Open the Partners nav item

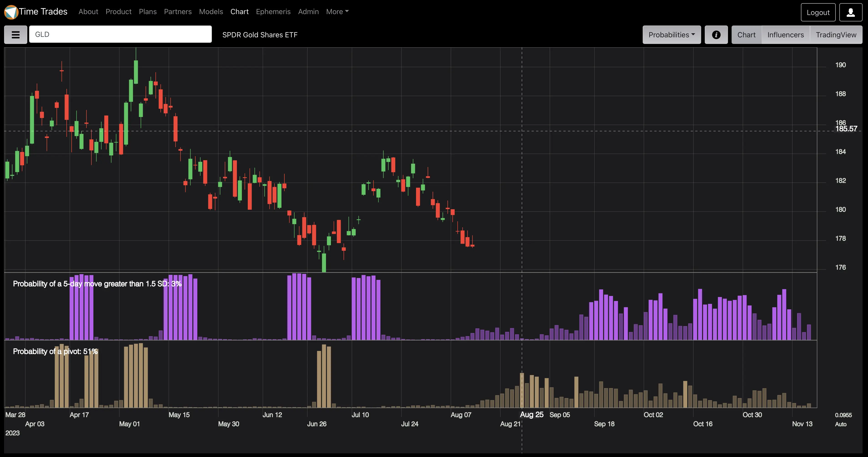(x=178, y=11)
